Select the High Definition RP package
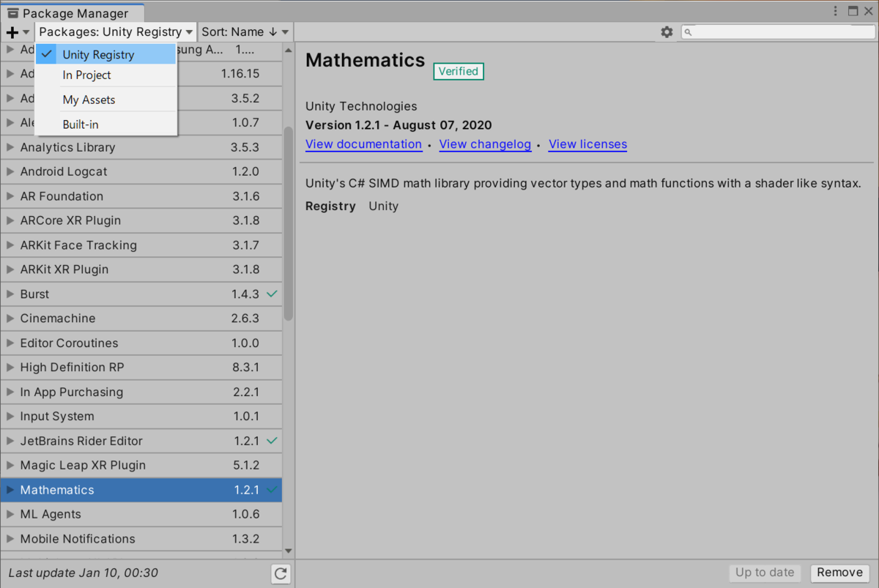This screenshot has width=879, height=588. coord(141,368)
